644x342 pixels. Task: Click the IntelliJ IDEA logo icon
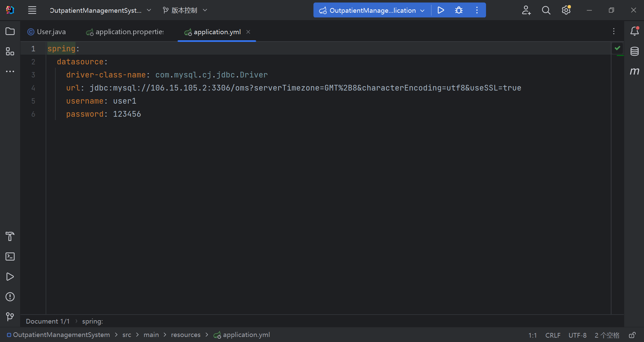point(10,10)
